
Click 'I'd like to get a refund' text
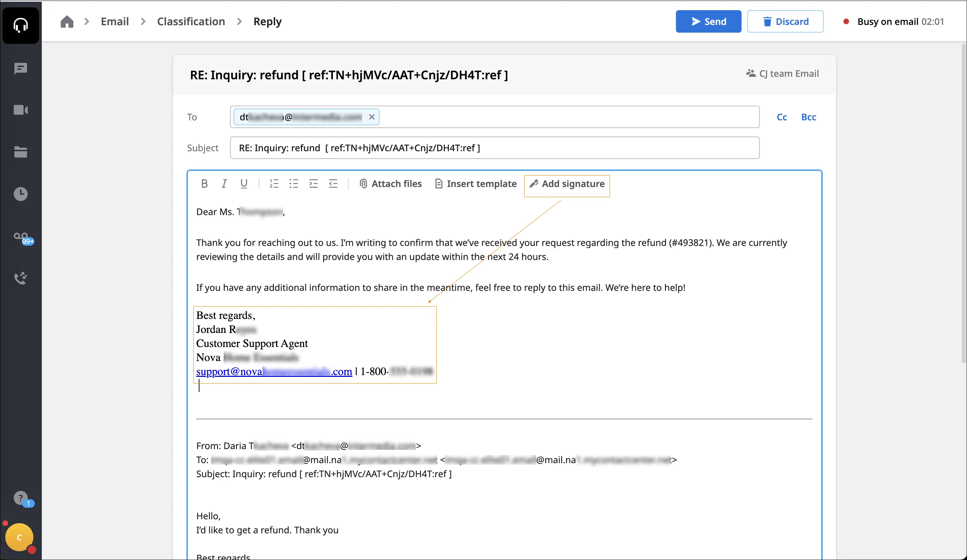[267, 530]
